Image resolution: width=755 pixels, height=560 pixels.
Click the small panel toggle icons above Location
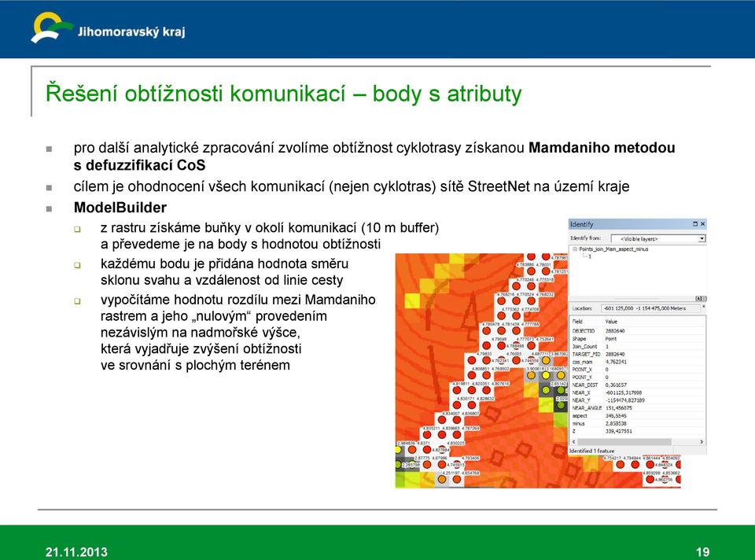click(701, 299)
